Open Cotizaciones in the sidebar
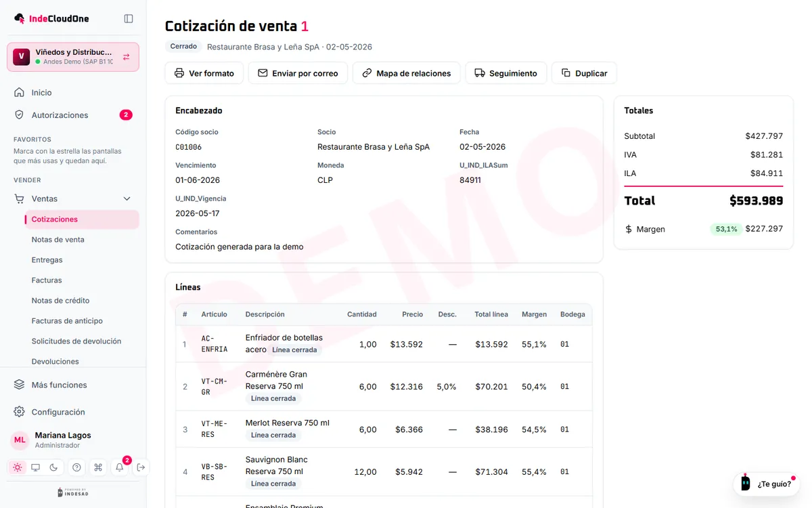The width and height of the screenshot is (812, 508). [x=81, y=219]
